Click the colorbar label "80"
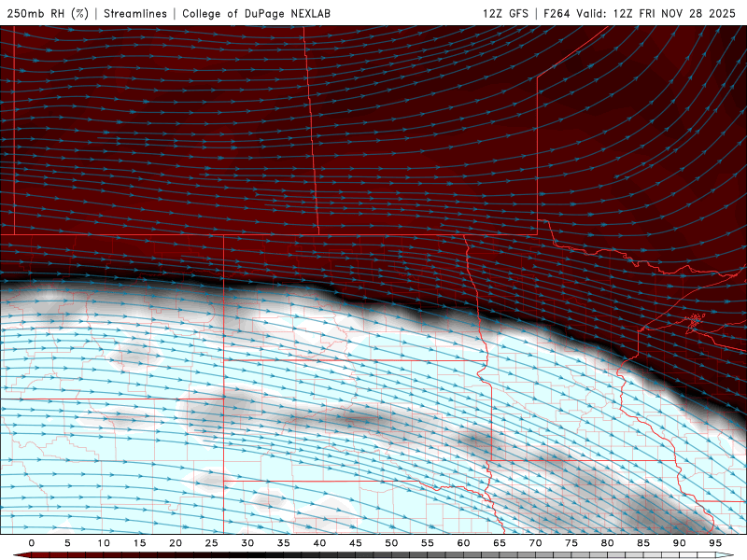 click(607, 543)
